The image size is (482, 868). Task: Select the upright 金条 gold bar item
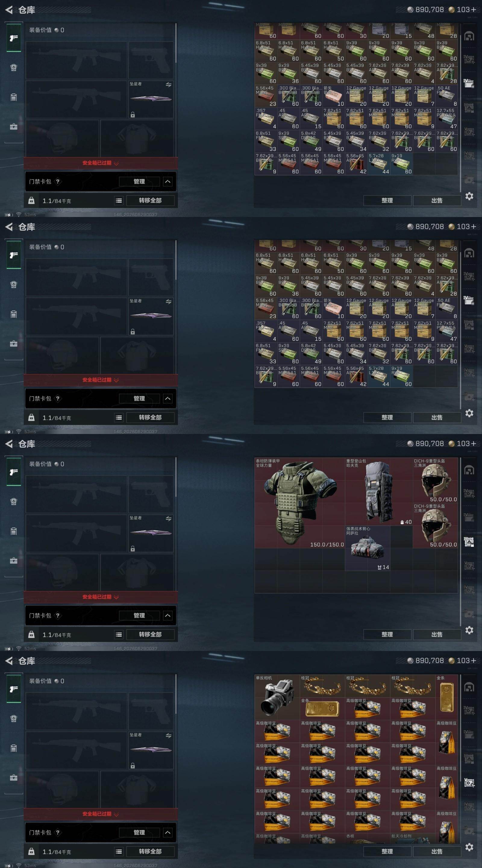tap(446, 697)
